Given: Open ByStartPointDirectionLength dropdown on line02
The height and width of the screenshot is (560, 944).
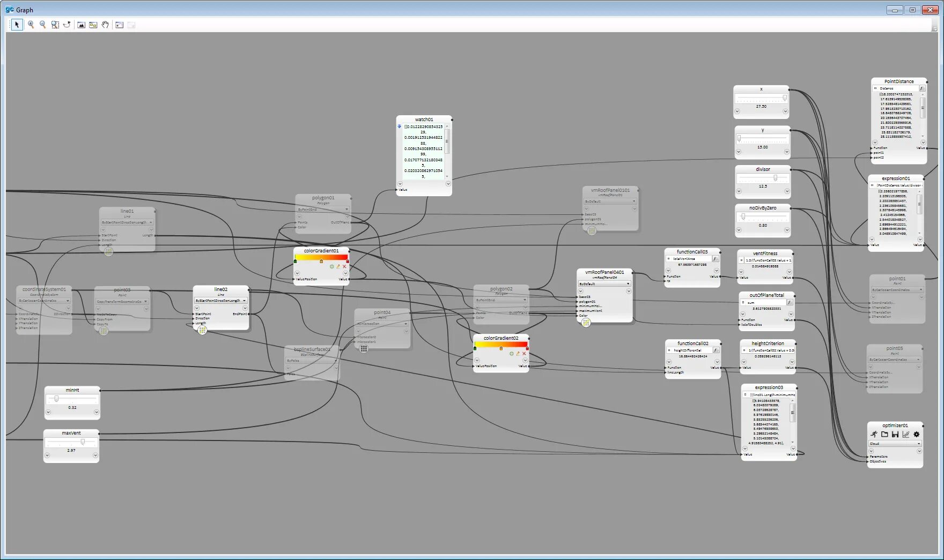Looking at the screenshot, I should pyautogui.click(x=220, y=301).
